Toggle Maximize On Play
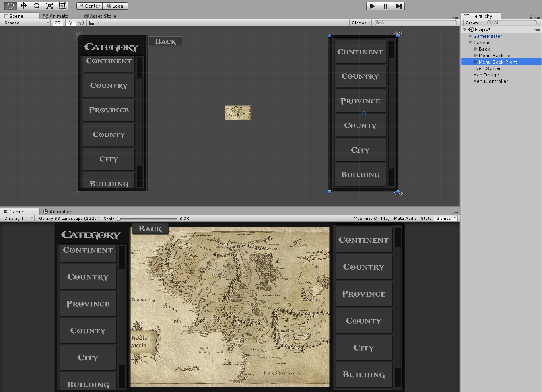The width and height of the screenshot is (542, 392). pos(372,218)
